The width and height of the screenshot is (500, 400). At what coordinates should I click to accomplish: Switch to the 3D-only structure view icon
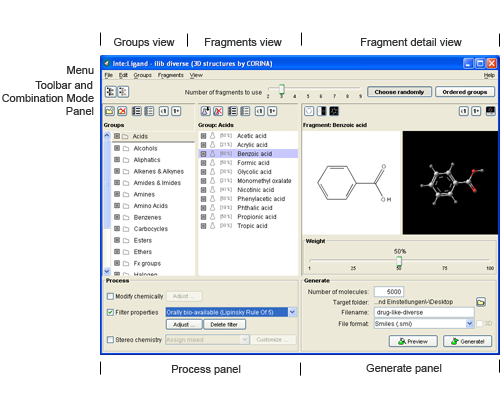[334, 111]
